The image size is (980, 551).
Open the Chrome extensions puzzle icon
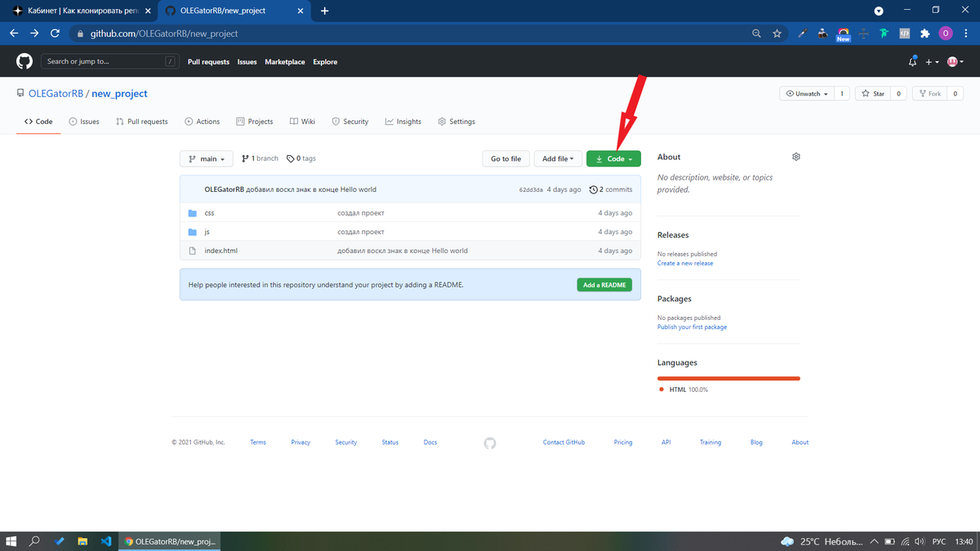coord(924,33)
